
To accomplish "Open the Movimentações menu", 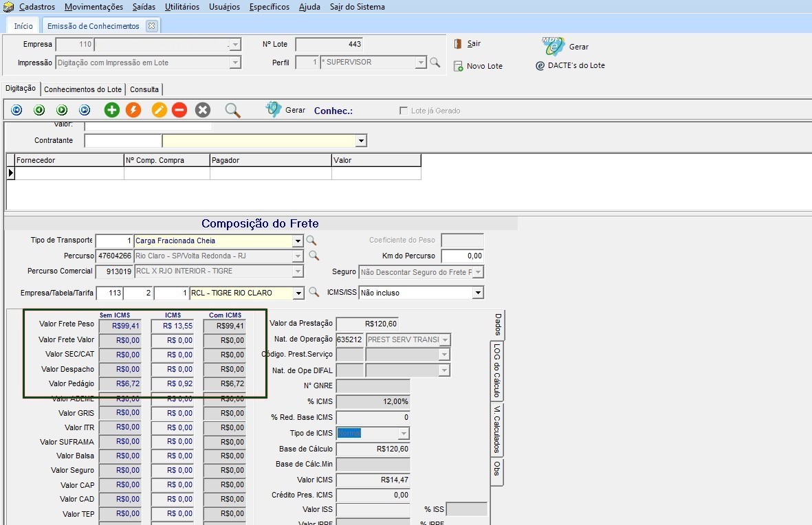I will pyautogui.click(x=94, y=7).
